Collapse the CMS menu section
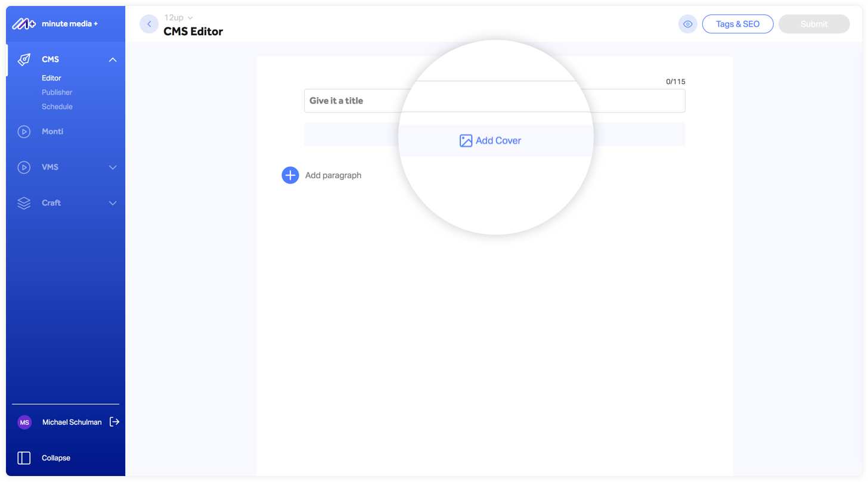This screenshot has height=482, width=868. (113, 60)
